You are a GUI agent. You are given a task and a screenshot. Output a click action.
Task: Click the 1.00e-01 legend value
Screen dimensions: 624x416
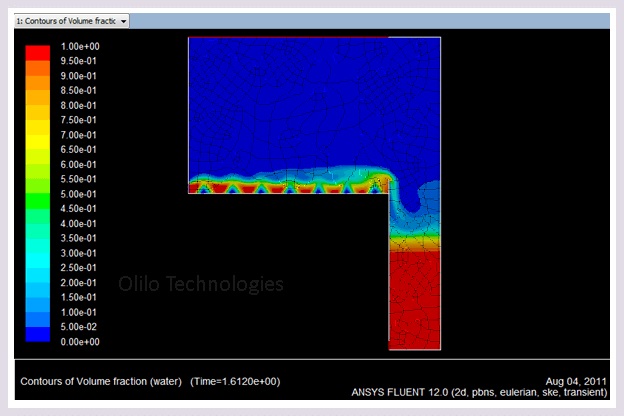(78, 312)
